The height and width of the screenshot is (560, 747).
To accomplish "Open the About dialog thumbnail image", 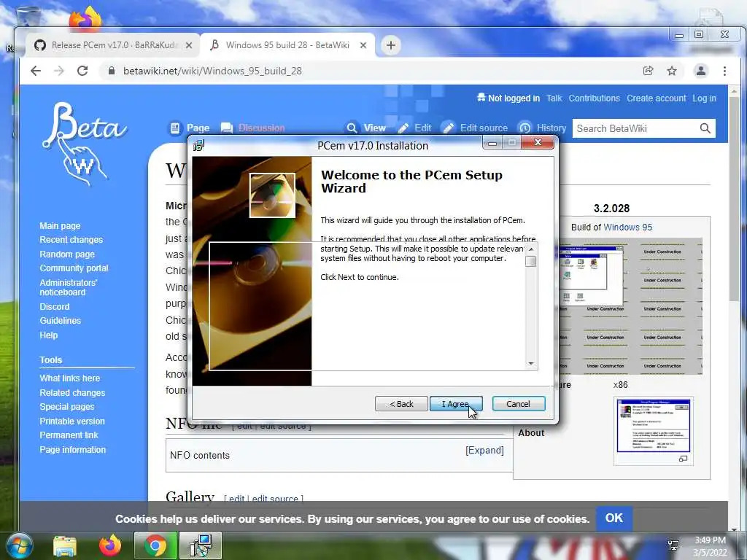I will [653, 425].
